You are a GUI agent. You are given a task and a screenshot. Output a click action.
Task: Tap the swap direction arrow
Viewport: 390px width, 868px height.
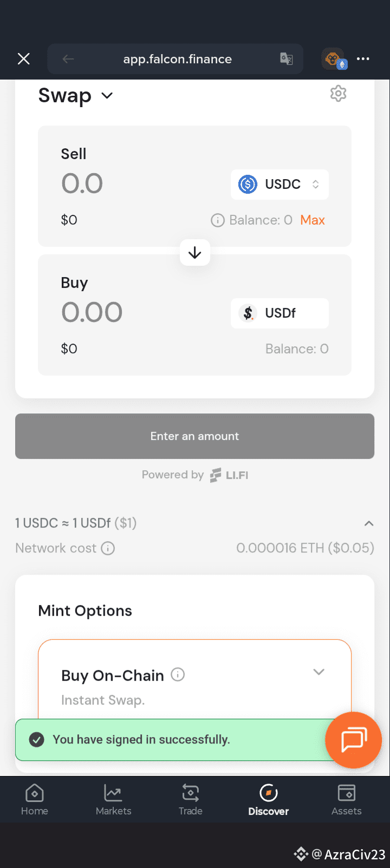[x=195, y=253]
